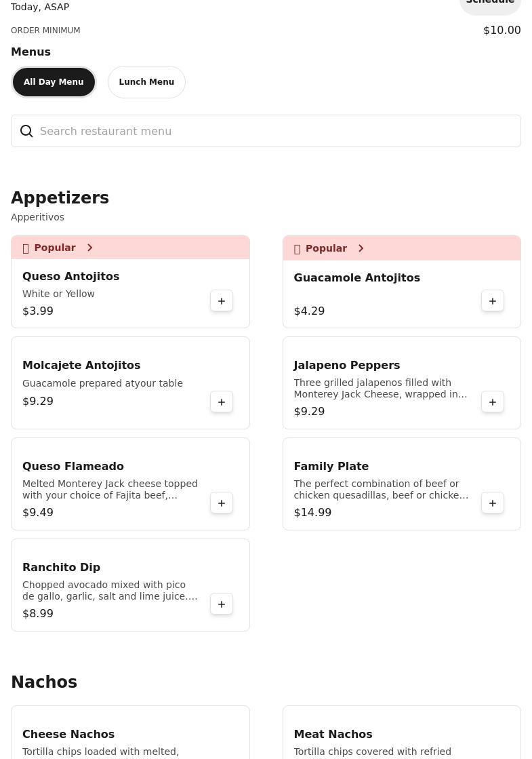Open the Family Plate item title

click(331, 467)
